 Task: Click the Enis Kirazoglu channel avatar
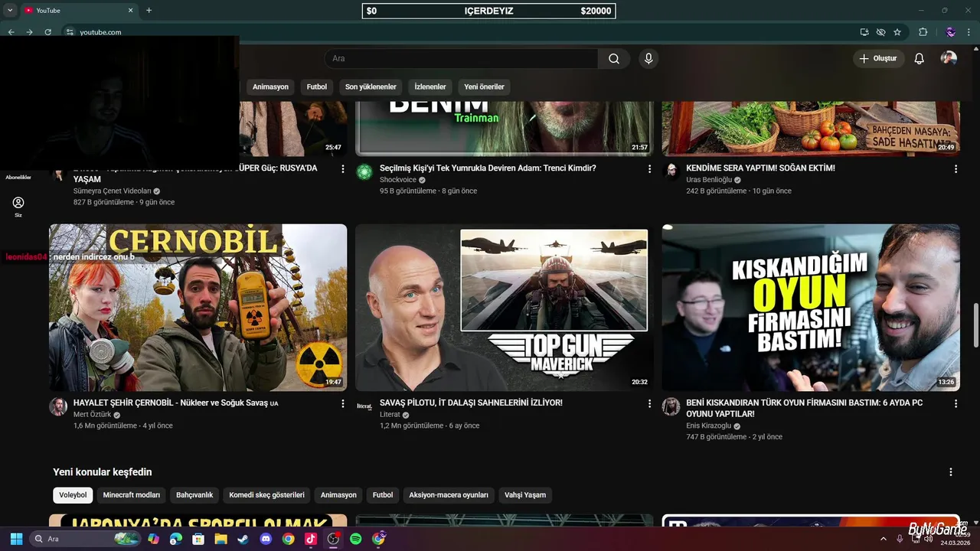(671, 406)
